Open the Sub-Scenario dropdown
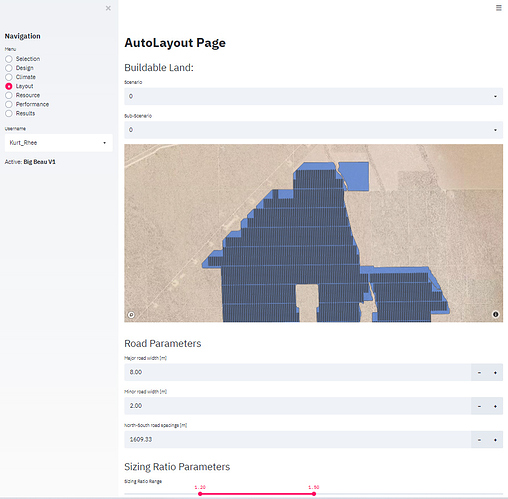The width and height of the screenshot is (508, 499). click(313, 130)
